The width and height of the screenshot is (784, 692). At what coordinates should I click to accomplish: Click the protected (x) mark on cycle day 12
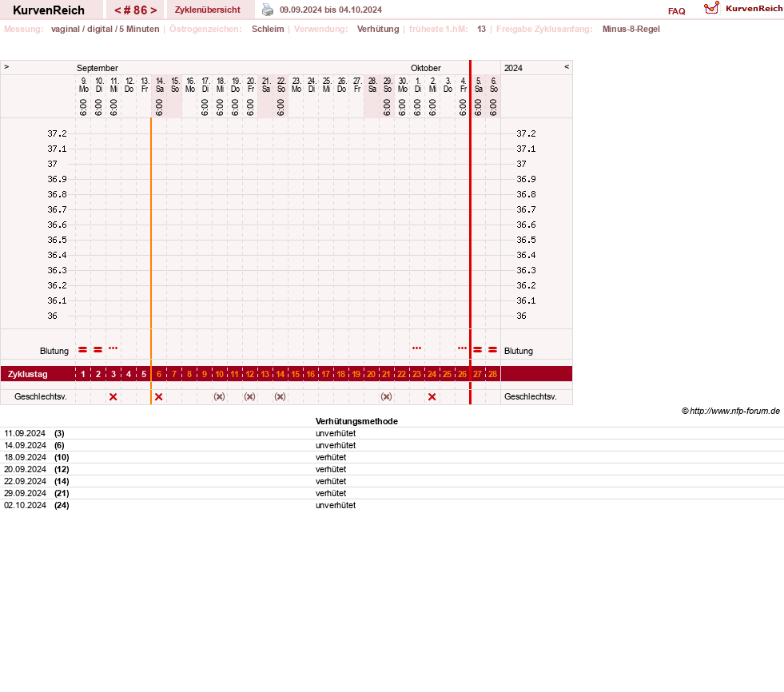point(249,396)
